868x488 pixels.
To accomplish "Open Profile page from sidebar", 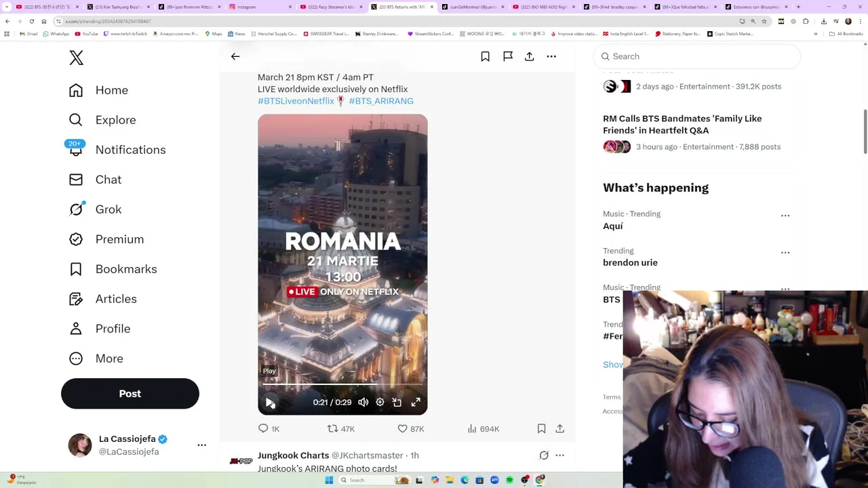I will 99,329.
